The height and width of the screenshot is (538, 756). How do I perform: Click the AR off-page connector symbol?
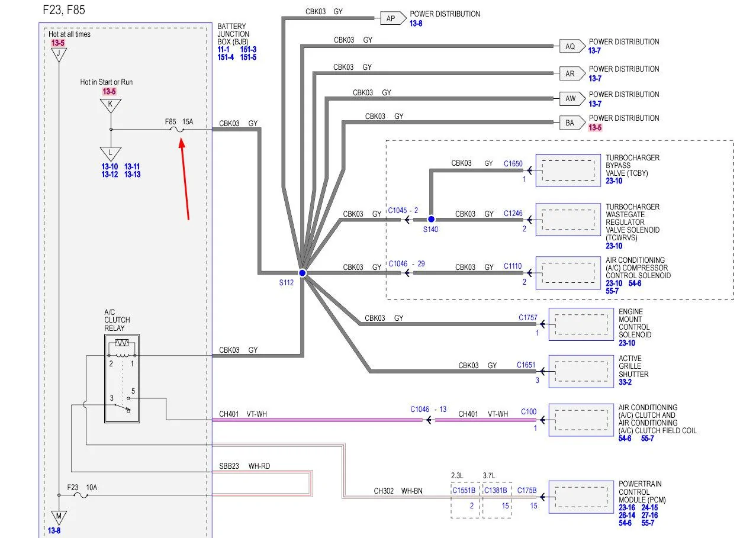573,74
